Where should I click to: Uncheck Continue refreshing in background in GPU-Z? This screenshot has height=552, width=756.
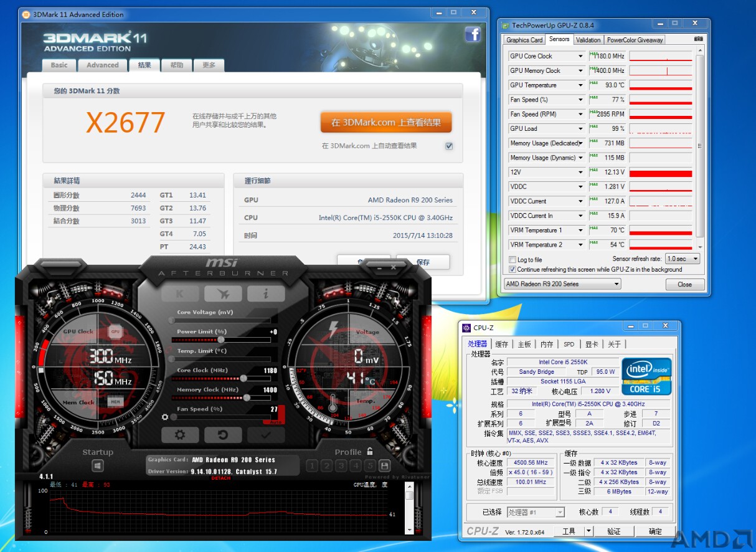(x=513, y=270)
